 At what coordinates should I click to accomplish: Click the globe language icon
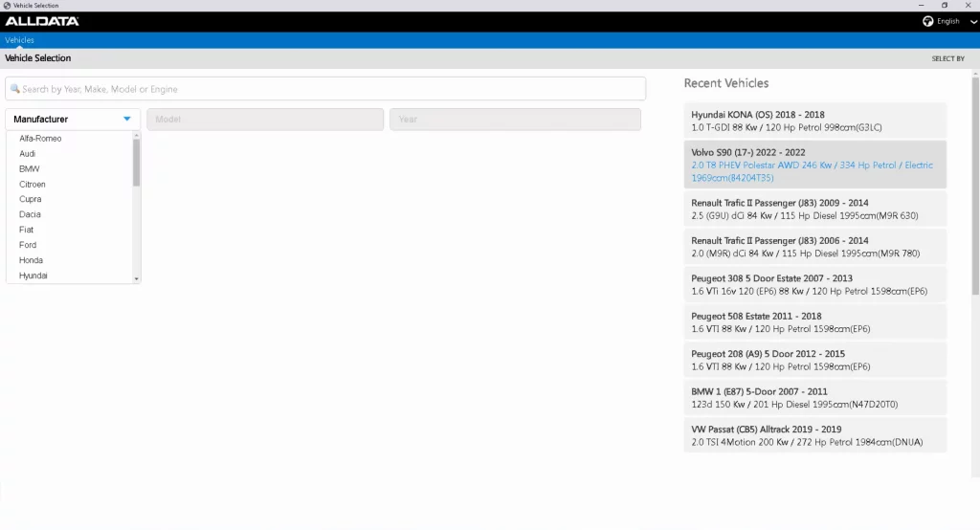click(x=927, y=21)
